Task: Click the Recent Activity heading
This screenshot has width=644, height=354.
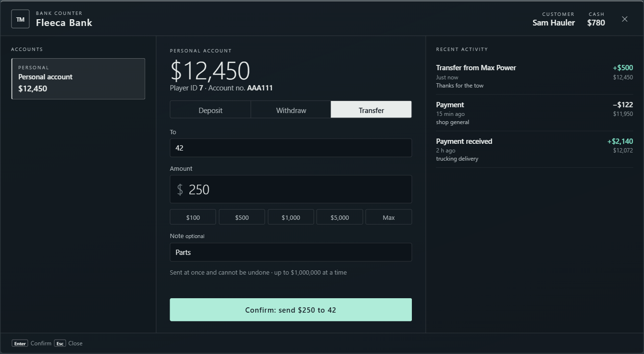Action: [462, 49]
